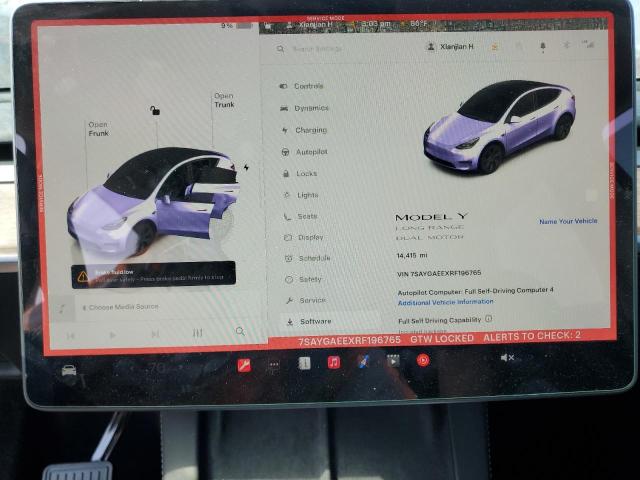Launch the Apple Music app
The height and width of the screenshot is (480, 640).
pyautogui.click(x=334, y=362)
